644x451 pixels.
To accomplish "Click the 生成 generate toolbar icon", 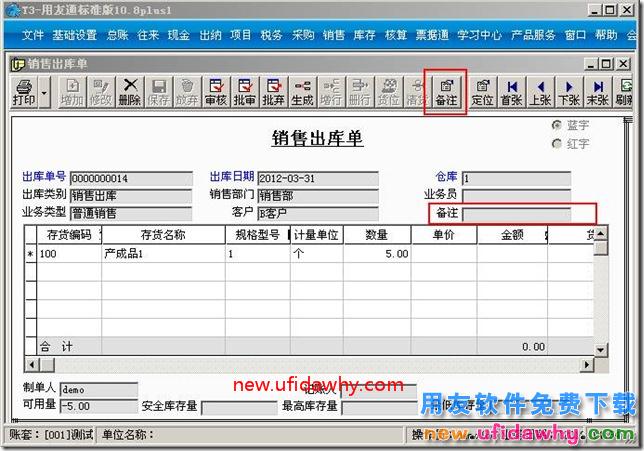I will coord(302,92).
